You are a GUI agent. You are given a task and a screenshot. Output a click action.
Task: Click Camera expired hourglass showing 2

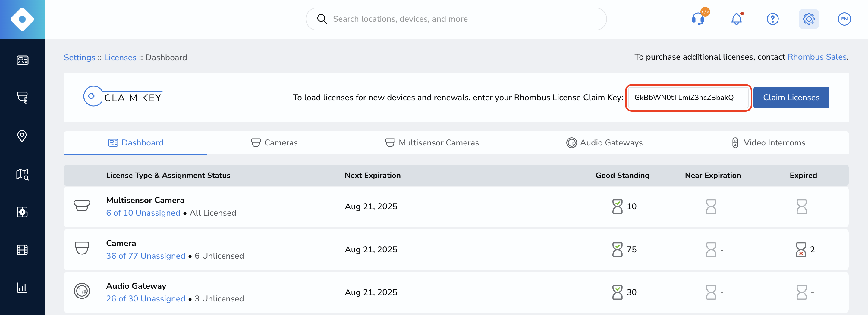(x=801, y=249)
